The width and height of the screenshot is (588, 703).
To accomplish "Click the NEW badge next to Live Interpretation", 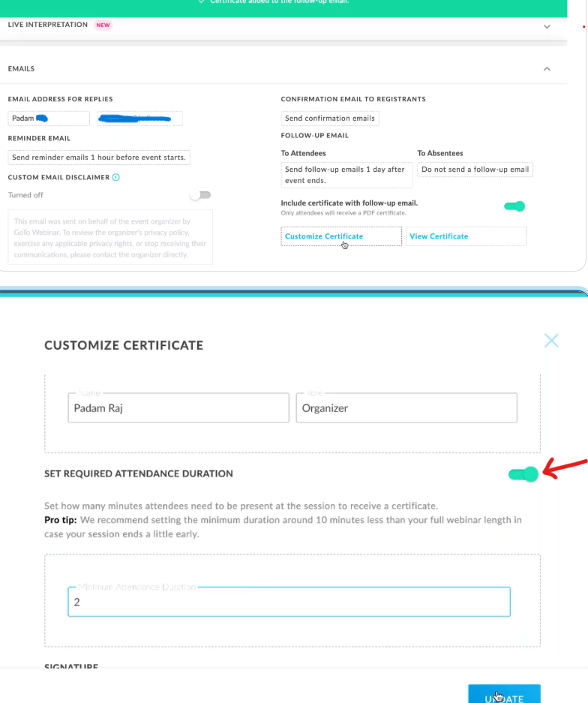I will click(x=103, y=25).
